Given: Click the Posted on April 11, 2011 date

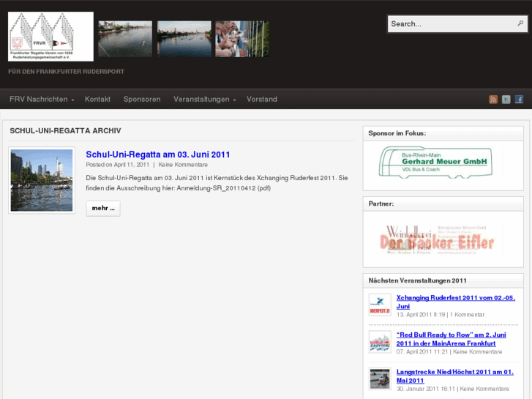Looking at the screenshot, I should (117, 165).
